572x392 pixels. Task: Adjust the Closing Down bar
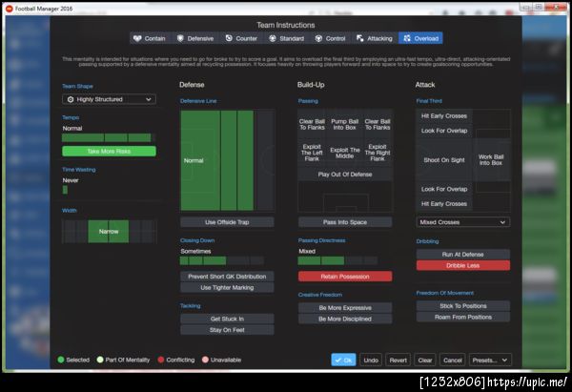coord(222,260)
